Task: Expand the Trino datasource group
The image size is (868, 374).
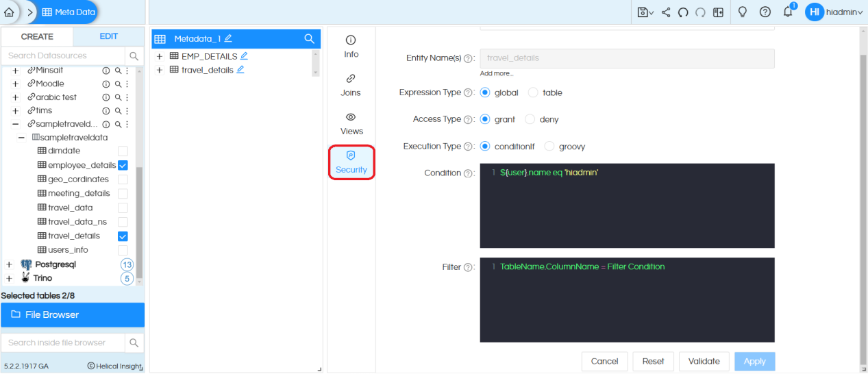Action: 9,279
